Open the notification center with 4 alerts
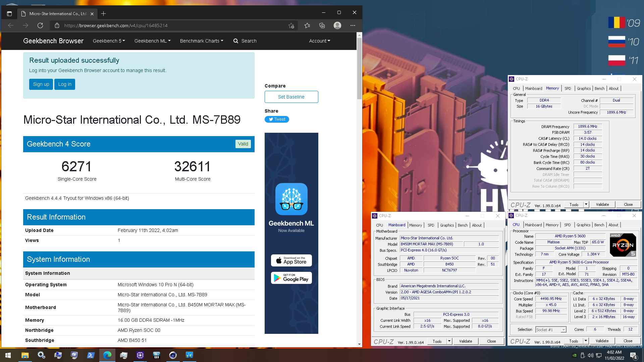 [x=634, y=356]
